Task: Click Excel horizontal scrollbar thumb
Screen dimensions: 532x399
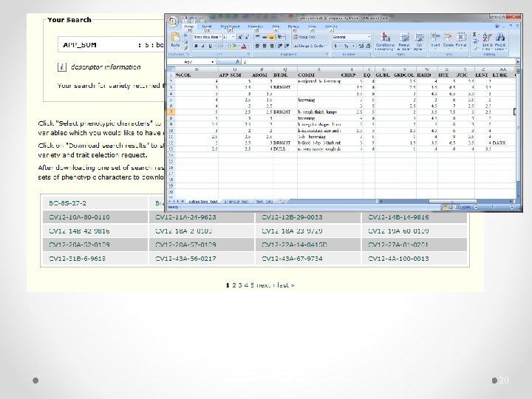Action: pos(453,202)
